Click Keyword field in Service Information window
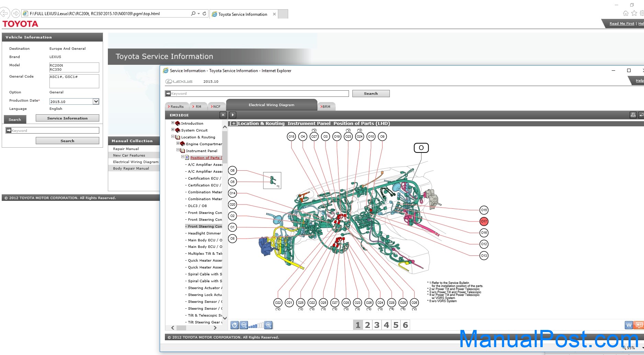Screen dimensions: 644x355 257,93
